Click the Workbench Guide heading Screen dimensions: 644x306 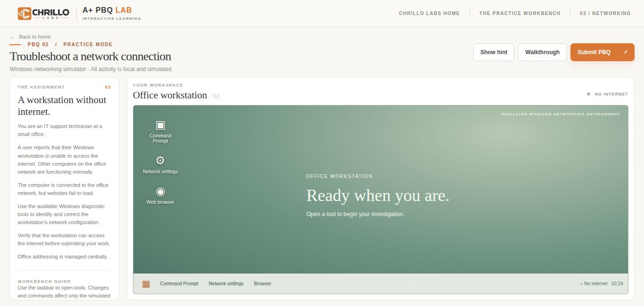(x=44, y=282)
